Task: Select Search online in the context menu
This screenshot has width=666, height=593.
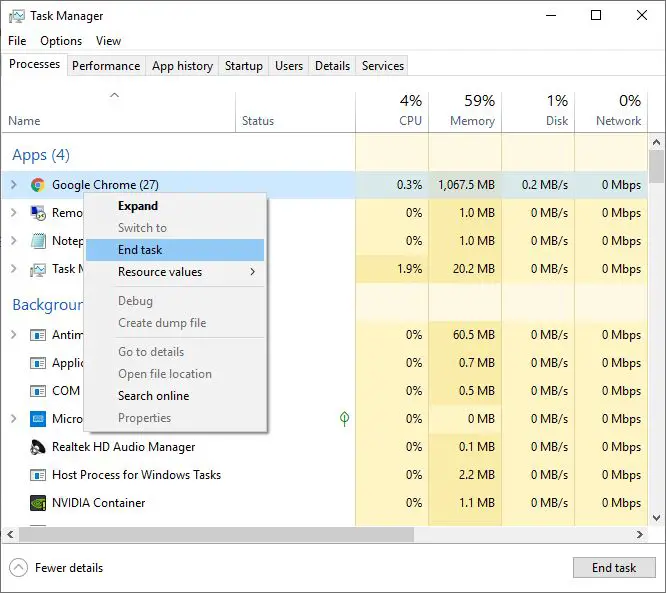Action: 153,396
